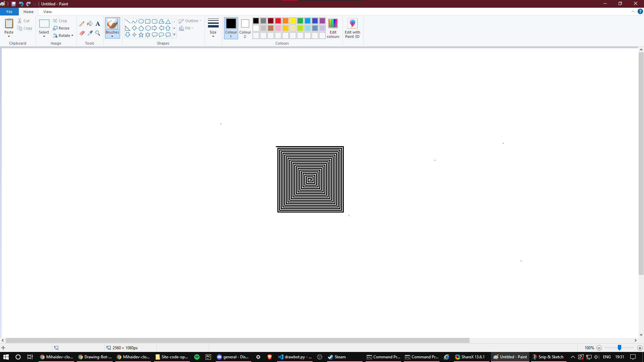
Task: Select the Text tool
Action: 98,23
